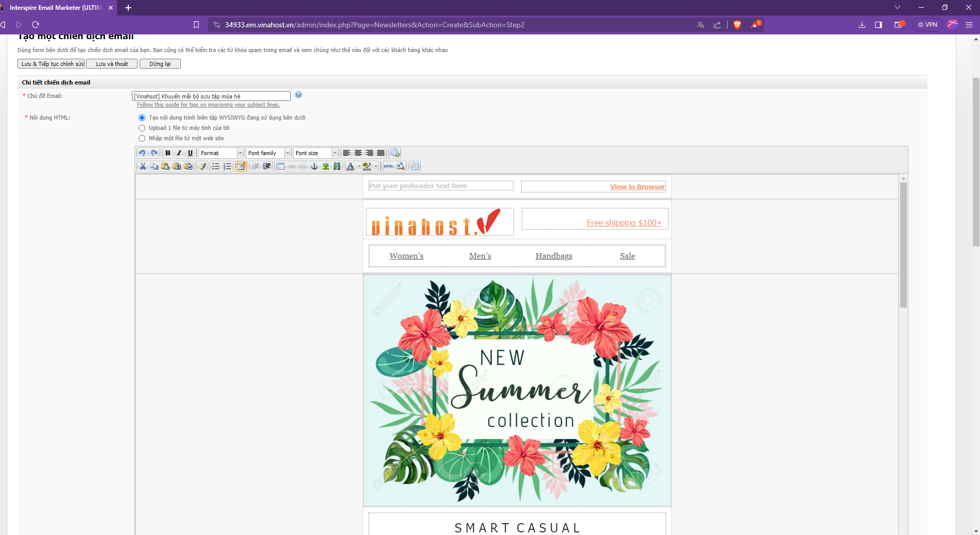Select the WYSIWYG editor content radio option
Screen dimensions: 980x535
tap(142, 118)
